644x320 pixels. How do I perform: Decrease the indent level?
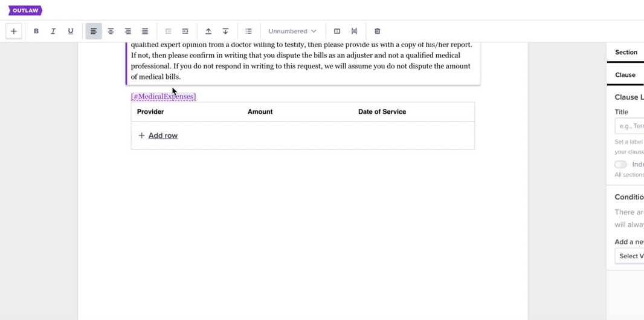(168, 31)
